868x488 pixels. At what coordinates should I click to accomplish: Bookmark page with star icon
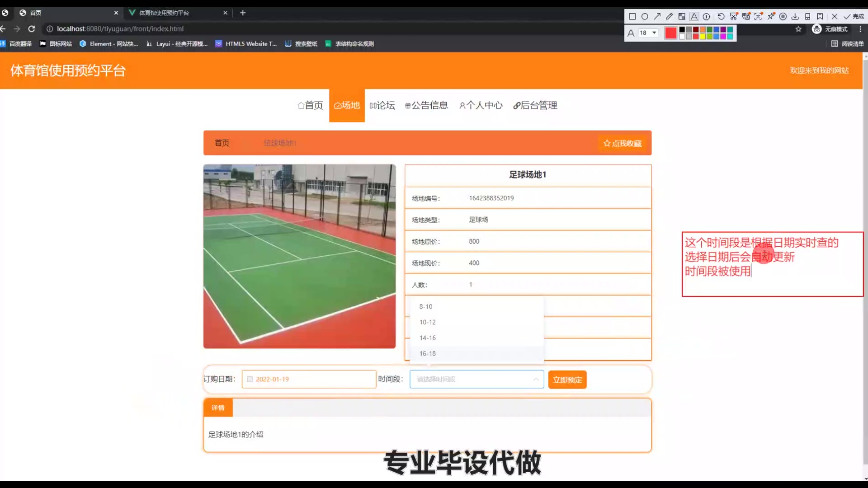point(798,29)
